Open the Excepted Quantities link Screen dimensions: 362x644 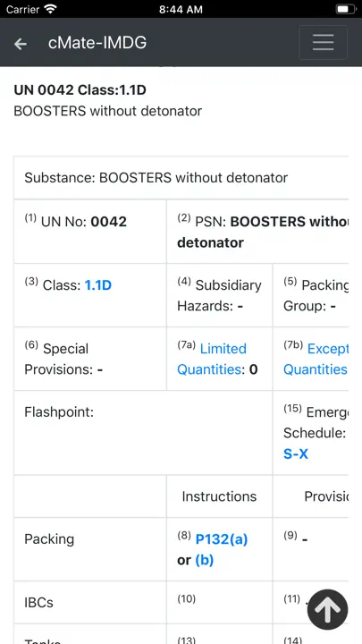(316, 359)
